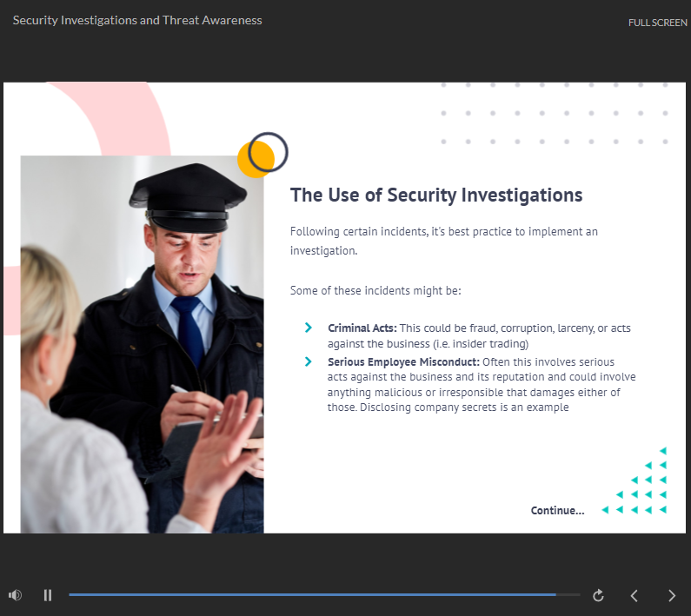Replay the current slide
The image size is (691, 616).
click(x=598, y=595)
